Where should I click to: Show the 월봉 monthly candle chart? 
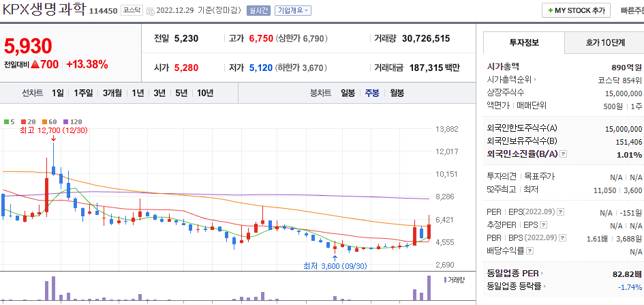[x=397, y=93]
